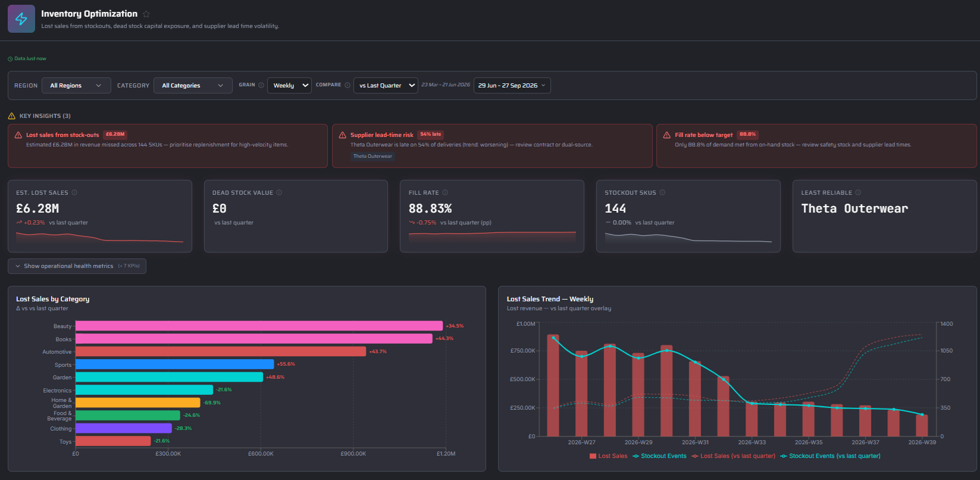Click the Theta Outerwear least reliable value

point(854,208)
